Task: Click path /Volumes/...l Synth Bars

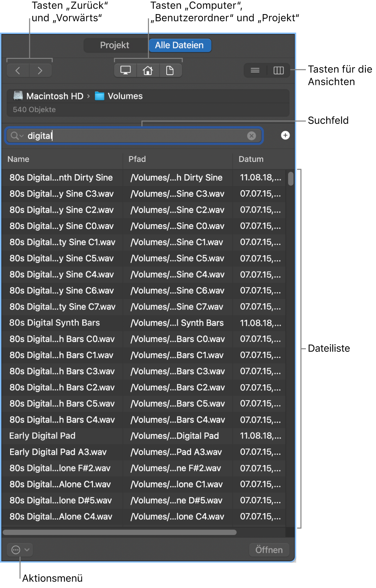Action: 177,323
